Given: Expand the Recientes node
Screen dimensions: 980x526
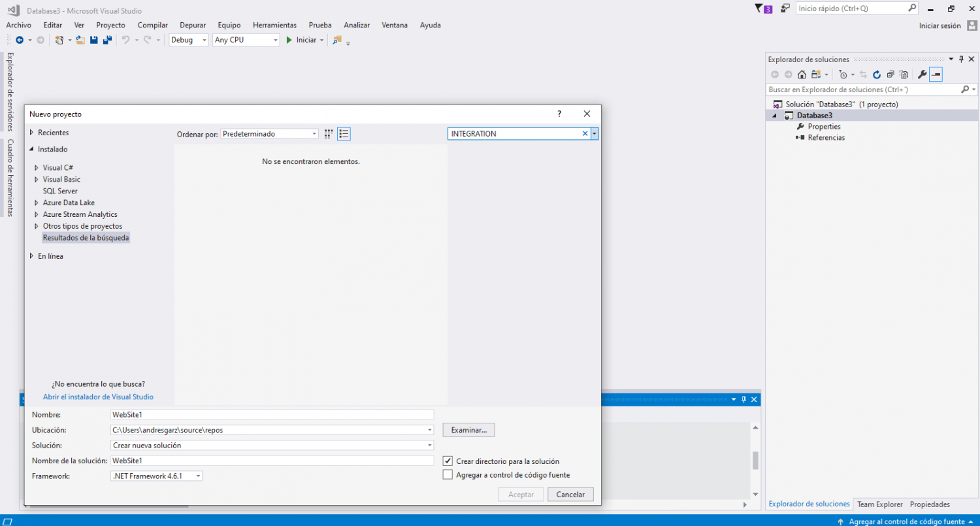Looking at the screenshot, I should 31,133.
